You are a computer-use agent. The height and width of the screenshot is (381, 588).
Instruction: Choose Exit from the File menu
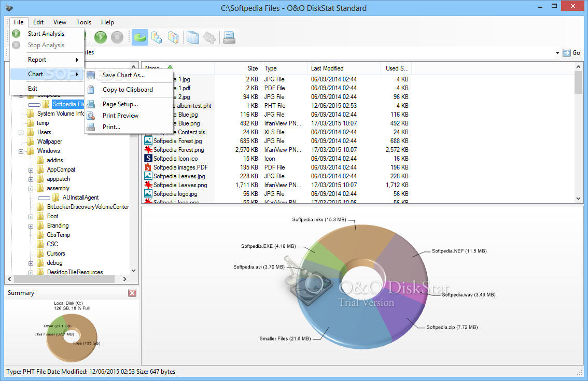click(x=47, y=89)
